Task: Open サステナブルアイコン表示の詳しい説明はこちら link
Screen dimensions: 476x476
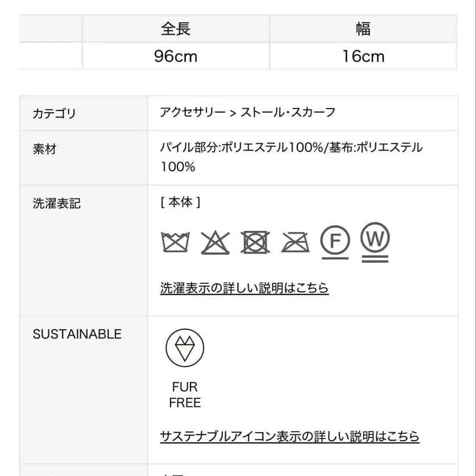Action: click(x=289, y=437)
